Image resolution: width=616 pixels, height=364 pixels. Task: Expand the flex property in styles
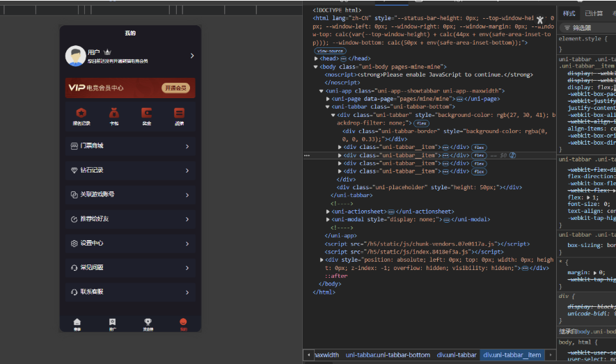pos(588,198)
